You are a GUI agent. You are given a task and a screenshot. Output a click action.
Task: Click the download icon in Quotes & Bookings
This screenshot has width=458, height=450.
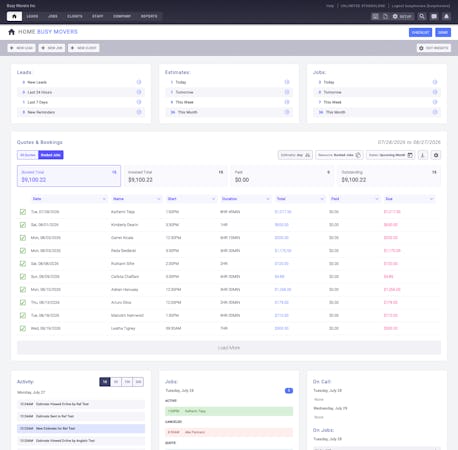click(x=423, y=155)
